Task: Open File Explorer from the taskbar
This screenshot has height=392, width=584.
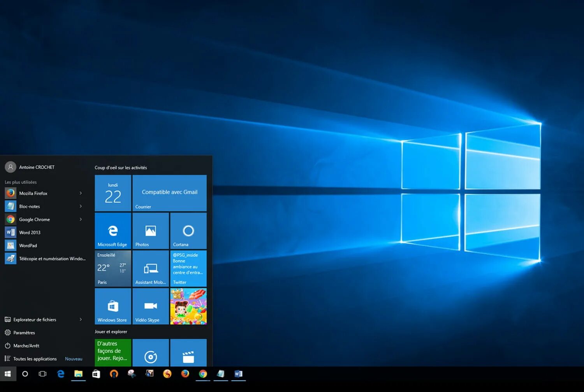Action: [78, 374]
